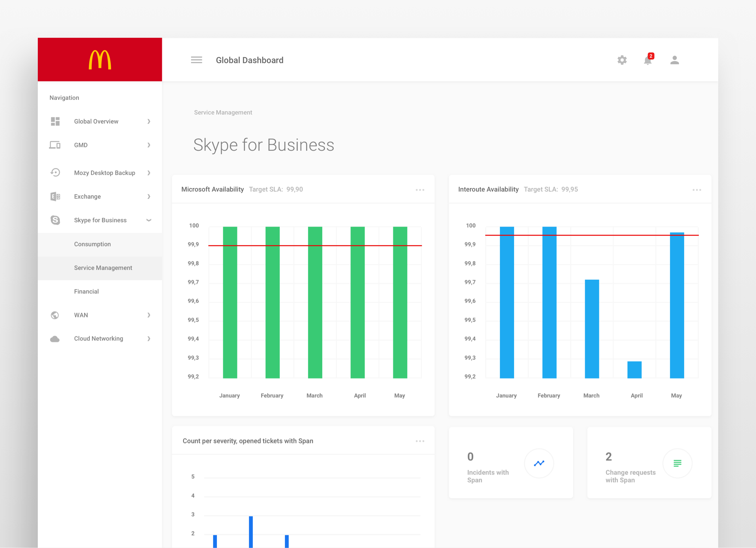Select the Financial submenu item

point(100,291)
